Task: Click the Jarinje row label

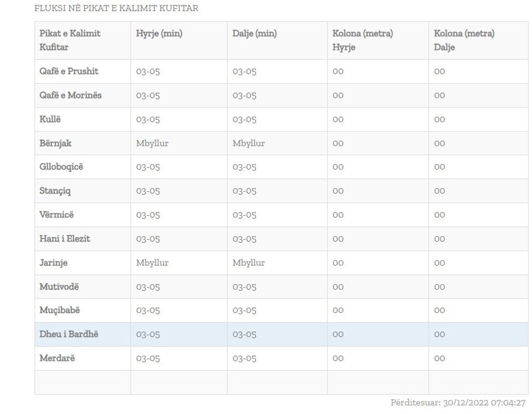Action: [54, 263]
